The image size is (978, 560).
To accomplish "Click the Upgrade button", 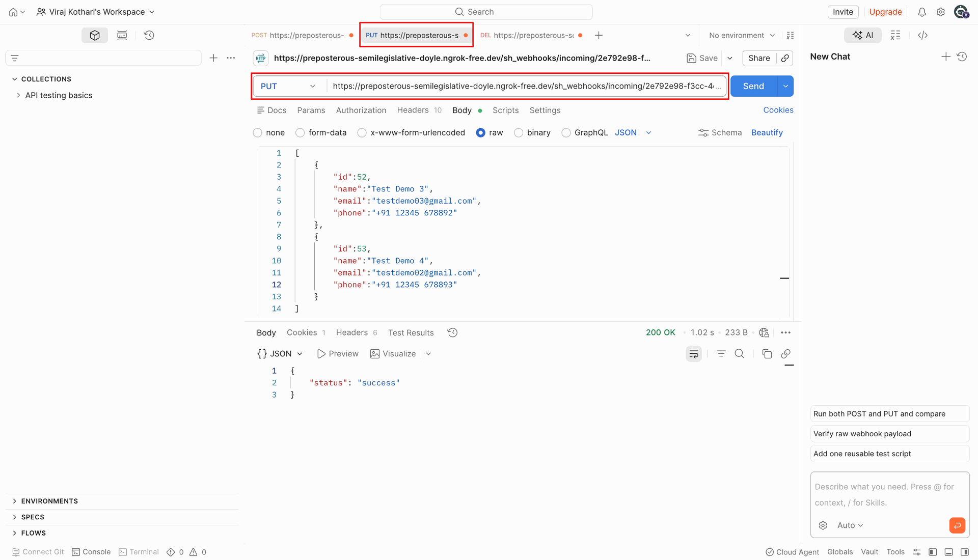I will tap(885, 12).
